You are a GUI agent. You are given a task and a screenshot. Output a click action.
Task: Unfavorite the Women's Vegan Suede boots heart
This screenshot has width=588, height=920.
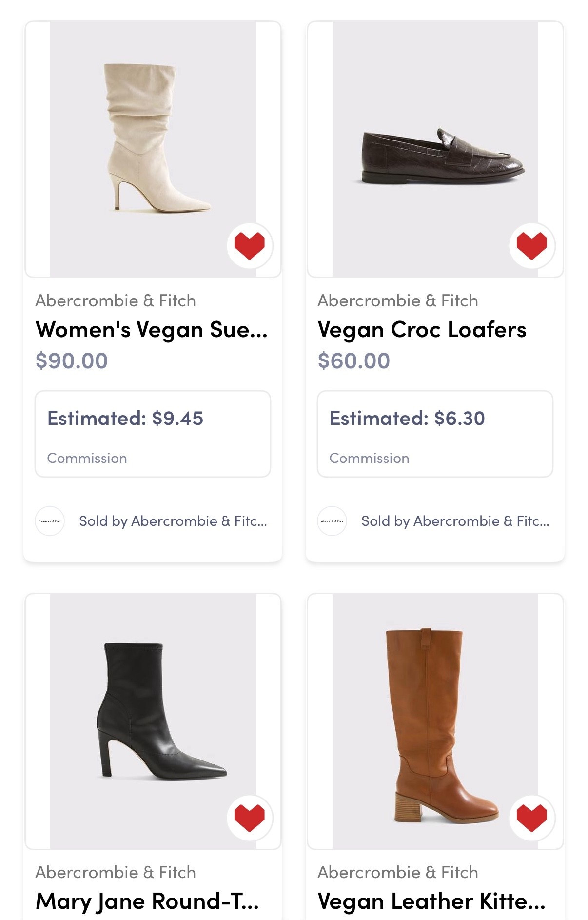250,245
